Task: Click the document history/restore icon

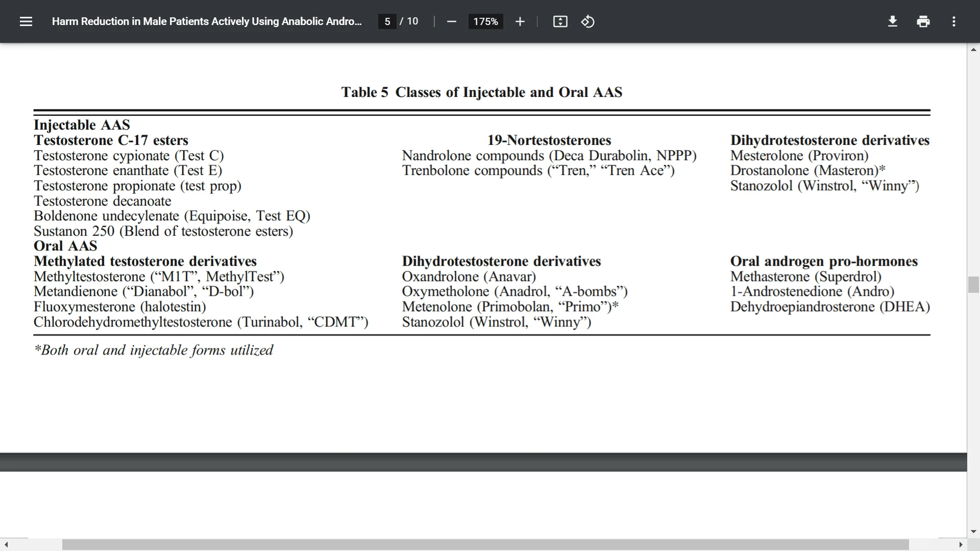Action: click(x=586, y=21)
